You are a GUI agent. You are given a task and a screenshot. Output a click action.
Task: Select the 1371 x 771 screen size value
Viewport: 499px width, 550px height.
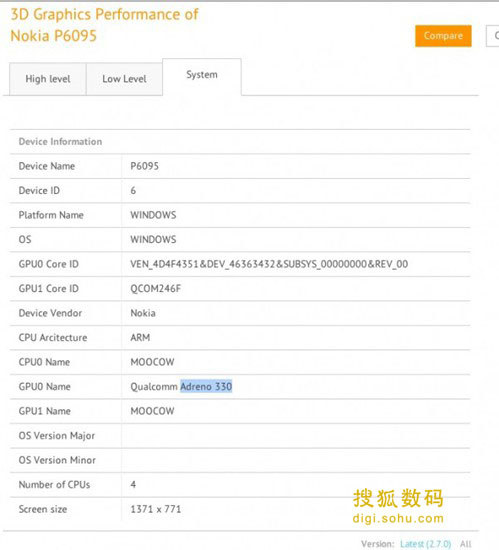[x=156, y=509]
